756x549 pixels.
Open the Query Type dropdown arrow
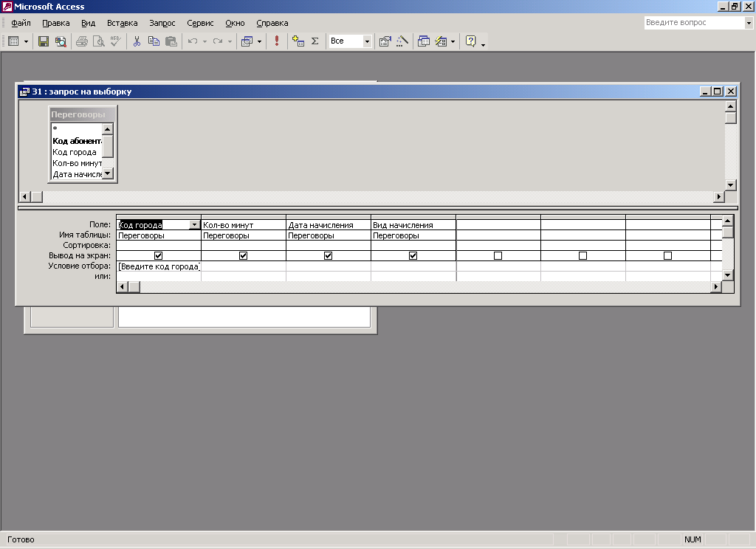pos(259,41)
